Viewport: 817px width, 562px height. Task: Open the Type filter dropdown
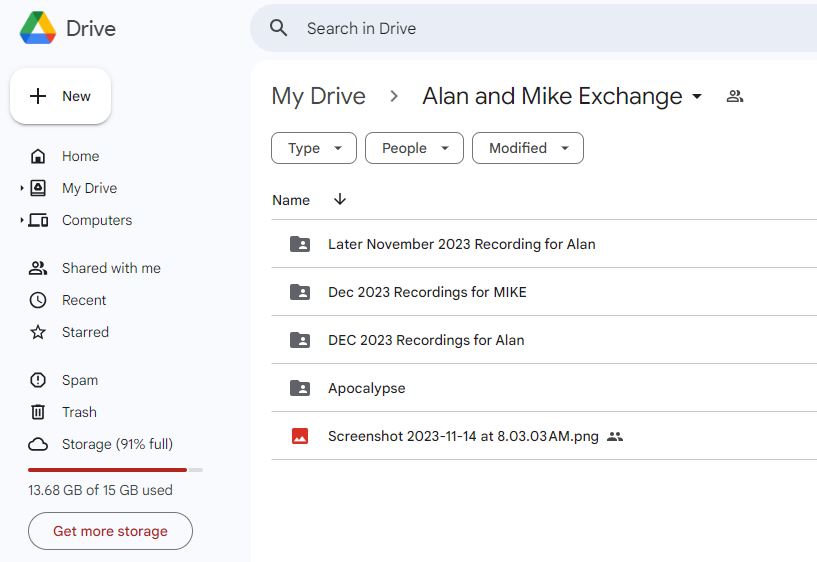(x=313, y=148)
